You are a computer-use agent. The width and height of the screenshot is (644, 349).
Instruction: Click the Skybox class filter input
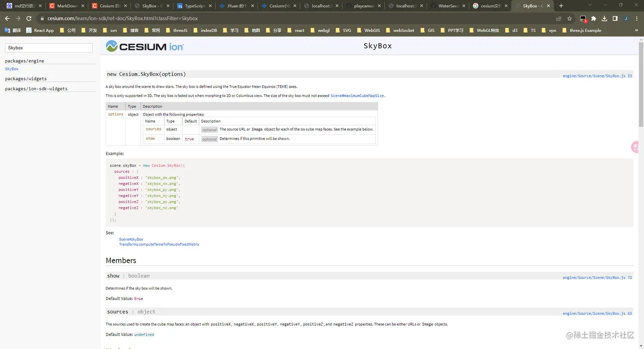pos(49,48)
